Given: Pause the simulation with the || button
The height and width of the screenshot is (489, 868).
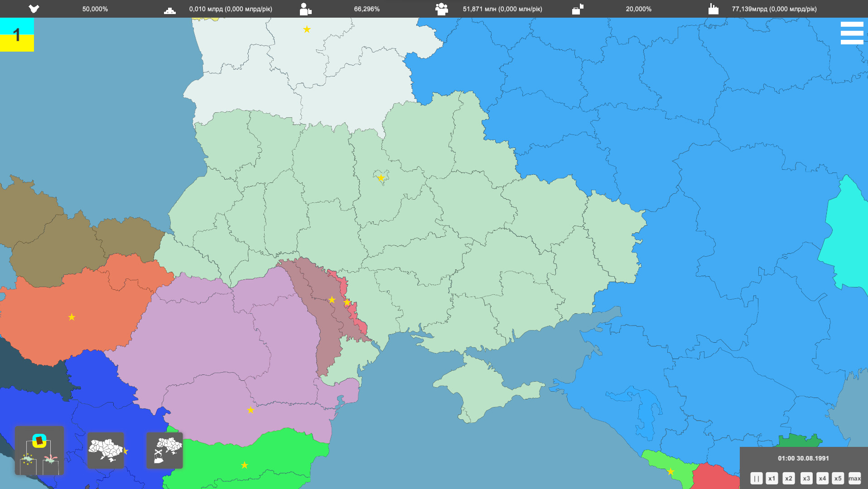Looking at the screenshot, I should tap(756, 478).
